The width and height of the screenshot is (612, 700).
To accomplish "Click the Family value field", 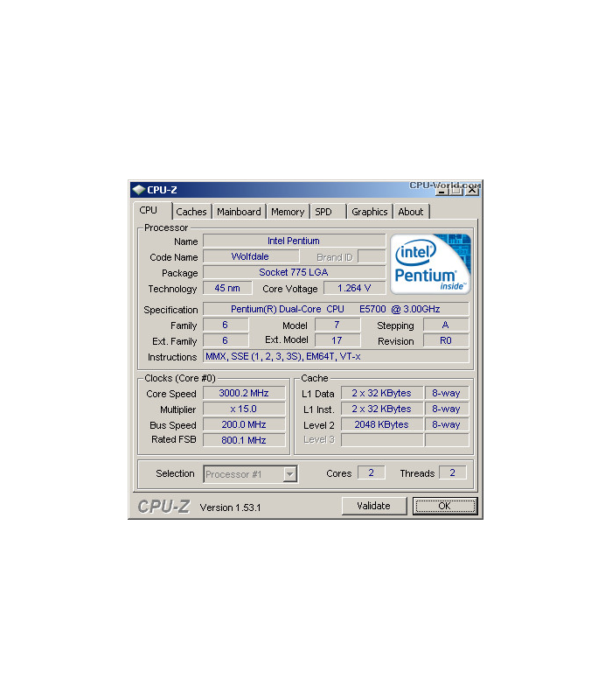I will pos(226,325).
